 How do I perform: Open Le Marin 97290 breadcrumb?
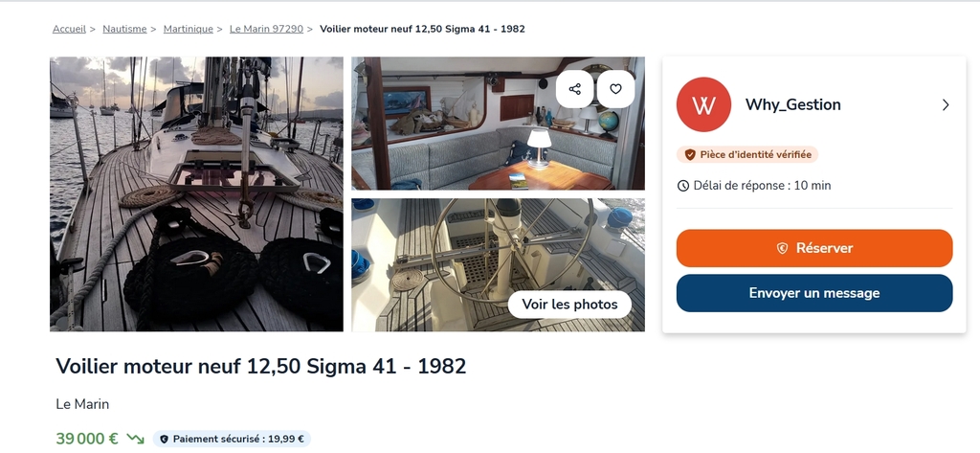[x=266, y=29]
